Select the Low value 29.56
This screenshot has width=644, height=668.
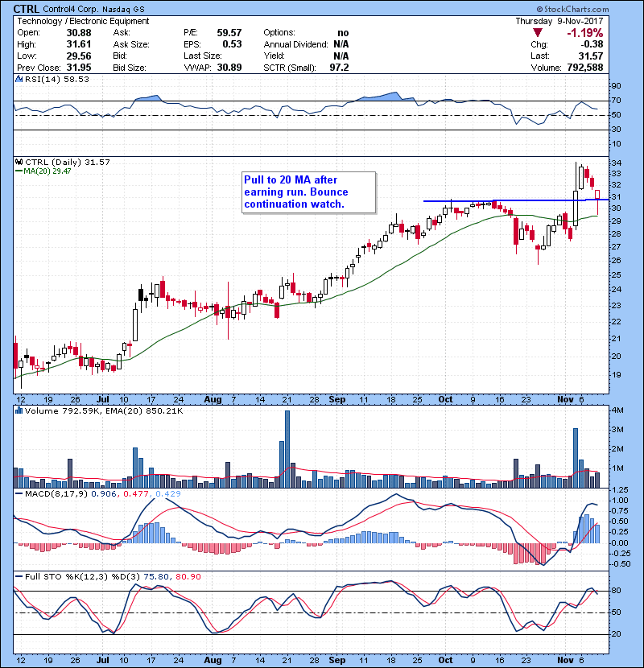coord(79,56)
